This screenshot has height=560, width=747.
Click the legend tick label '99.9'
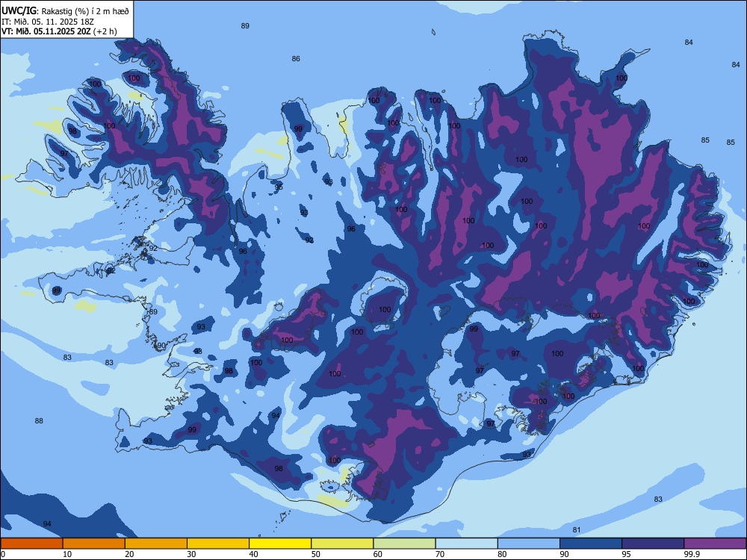[x=692, y=554]
